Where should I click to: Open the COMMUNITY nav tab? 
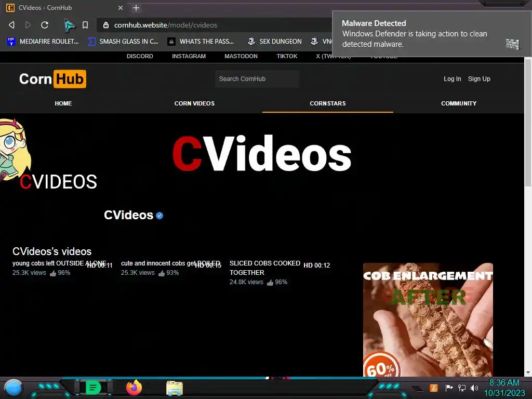pyautogui.click(x=459, y=103)
